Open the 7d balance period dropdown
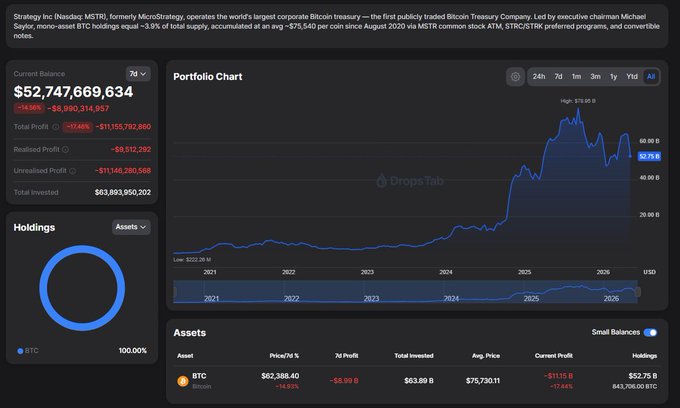 point(138,74)
